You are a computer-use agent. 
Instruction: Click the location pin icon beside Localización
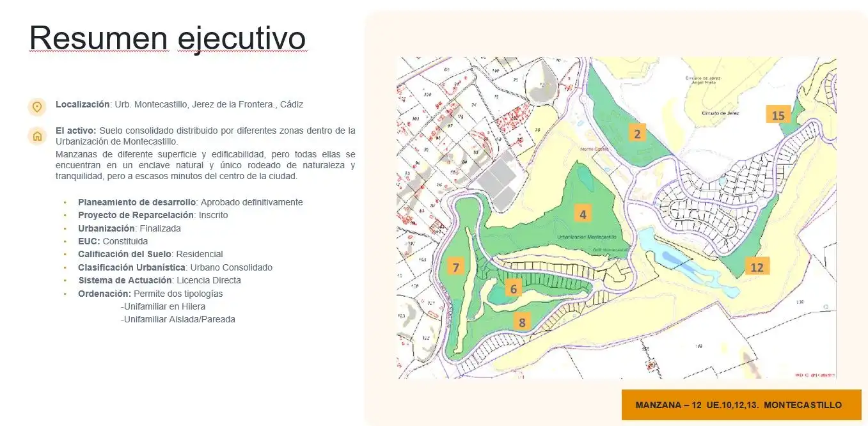[x=37, y=107]
